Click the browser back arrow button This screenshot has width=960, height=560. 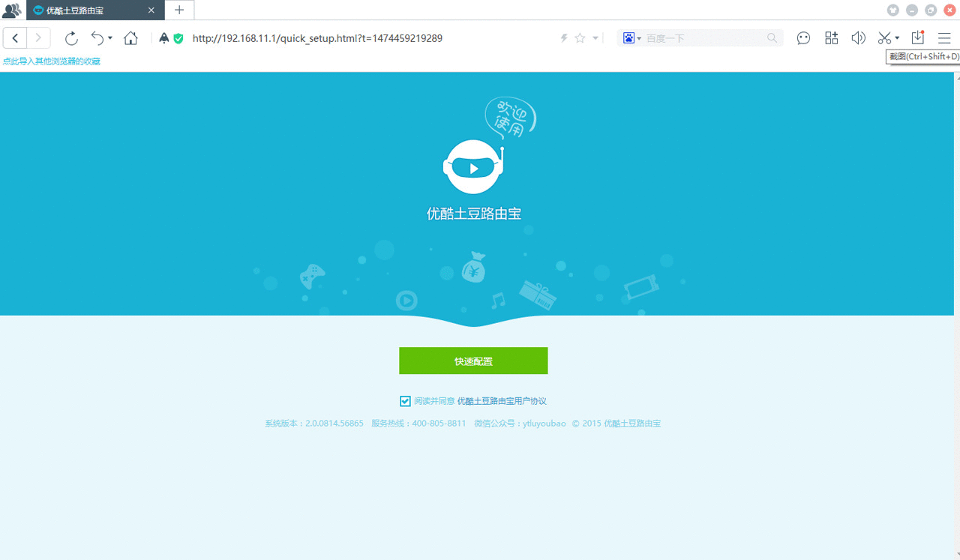pyautogui.click(x=15, y=38)
